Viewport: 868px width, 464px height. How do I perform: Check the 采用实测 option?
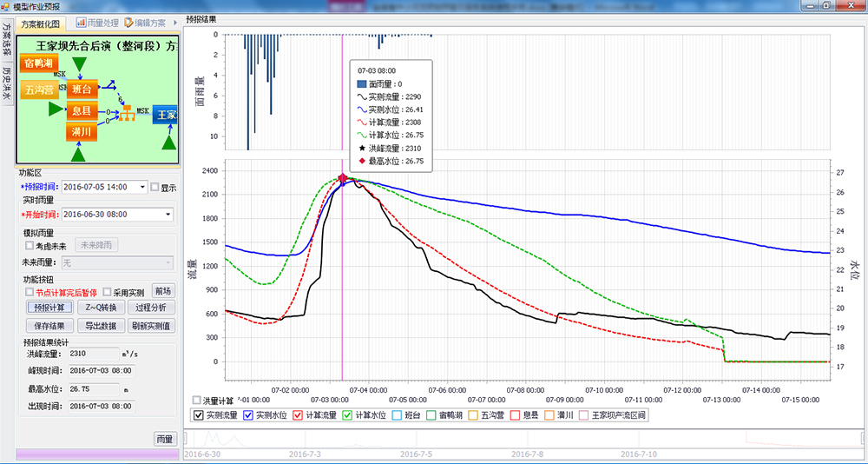coord(108,293)
